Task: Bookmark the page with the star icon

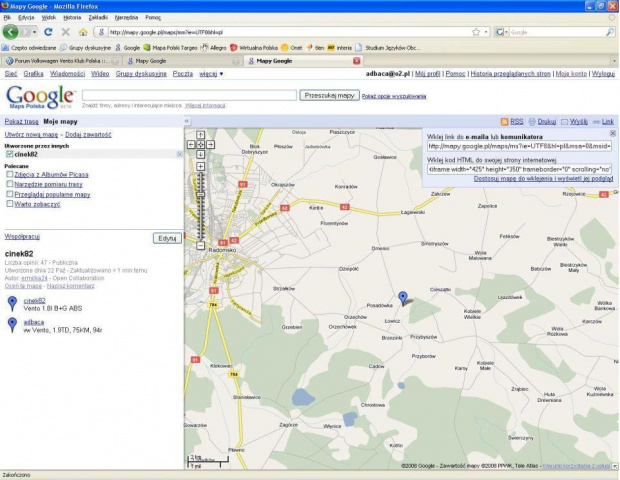Action: (x=476, y=32)
